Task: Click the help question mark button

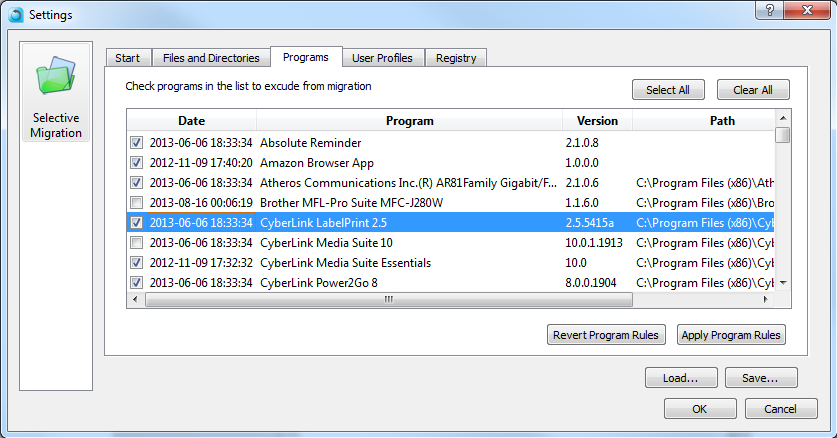Action: 770,9
